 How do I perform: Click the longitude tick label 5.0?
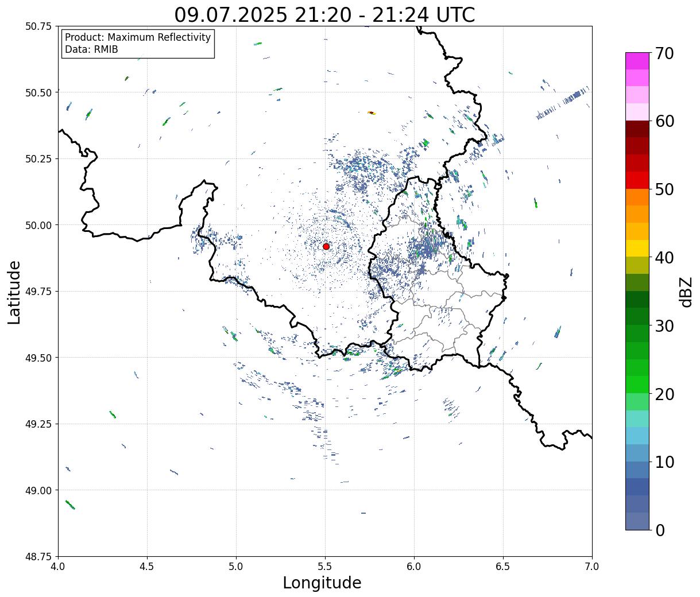(x=236, y=566)
